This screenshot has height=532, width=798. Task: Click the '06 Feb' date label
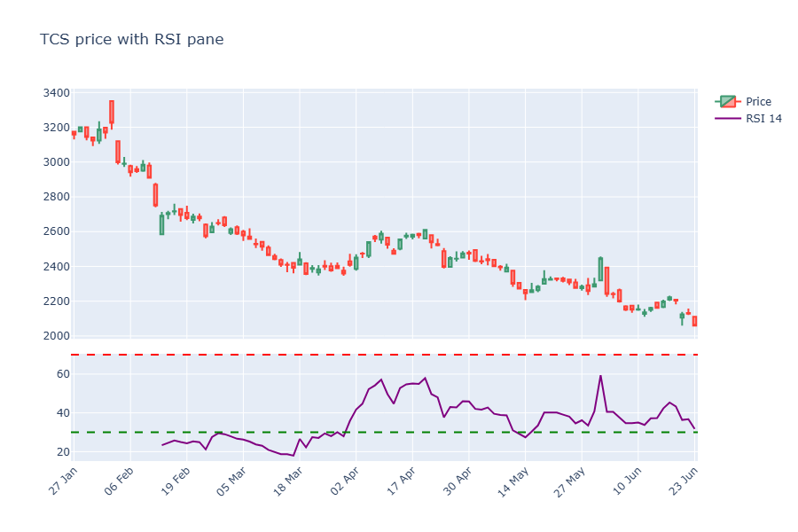119,481
